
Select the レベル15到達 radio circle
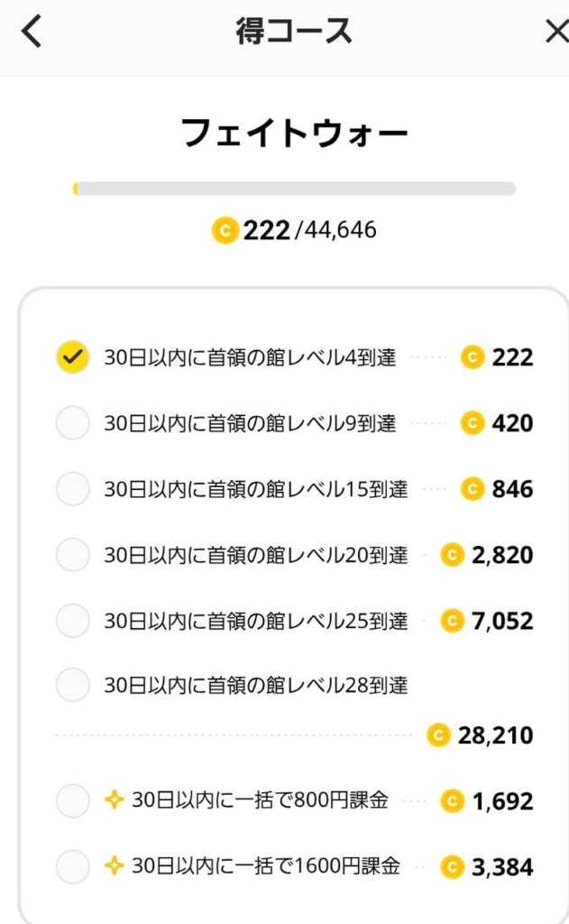[72, 489]
